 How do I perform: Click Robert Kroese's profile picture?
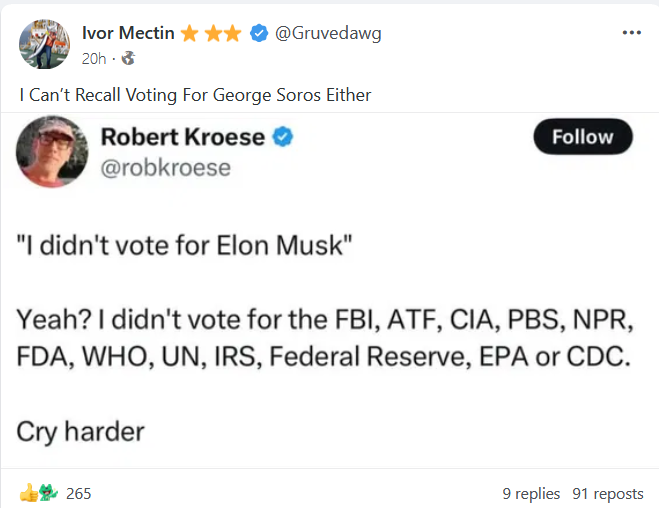[52, 151]
